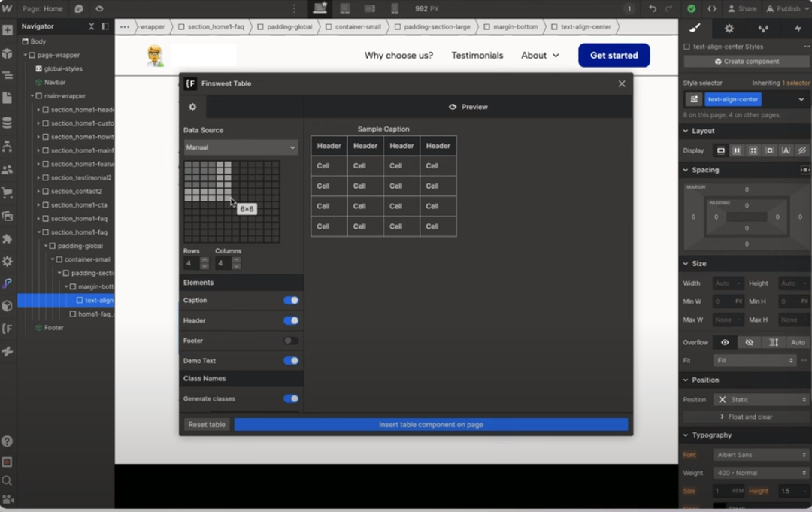The image size is (812, 512).
Task: Open the style selector dropdown arrow
Action: click(801, 99)
